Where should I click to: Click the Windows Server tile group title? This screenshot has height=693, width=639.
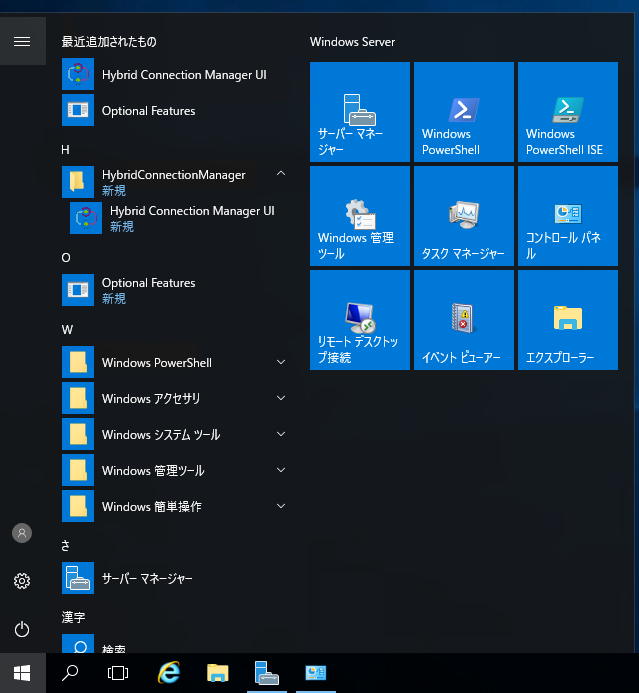[352, 42]
